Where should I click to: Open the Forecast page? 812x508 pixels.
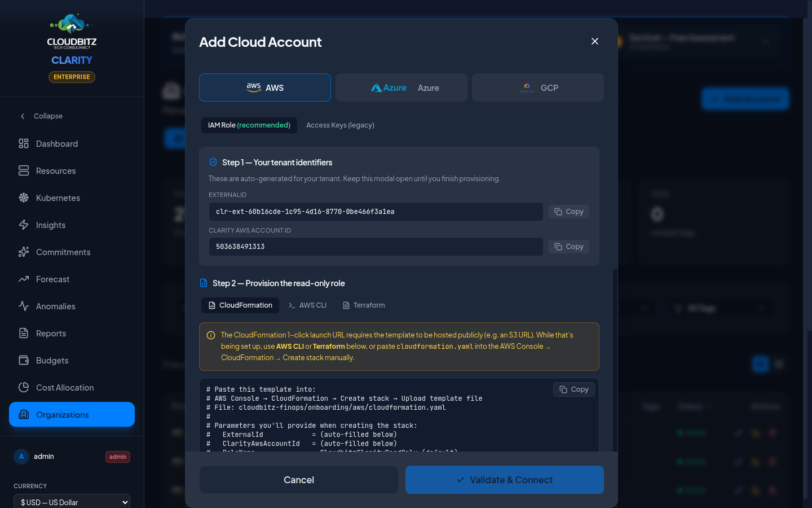tap(72, 279)
